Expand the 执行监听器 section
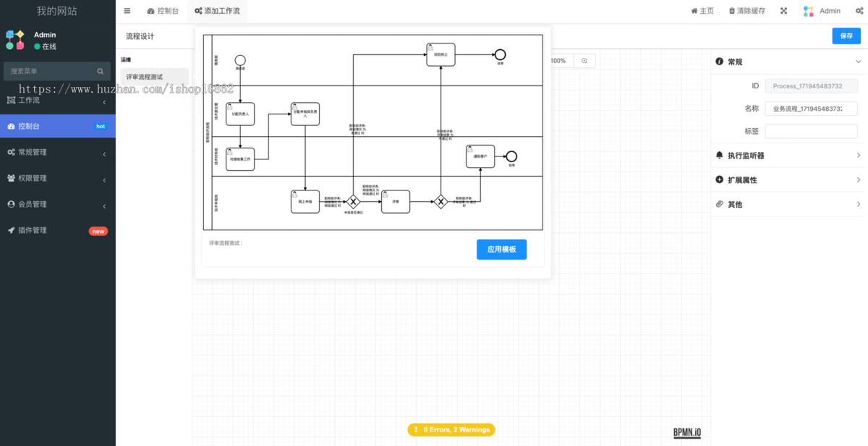Image resolution: width=868 pixels, height=446 pixels. tap(788, 156)
